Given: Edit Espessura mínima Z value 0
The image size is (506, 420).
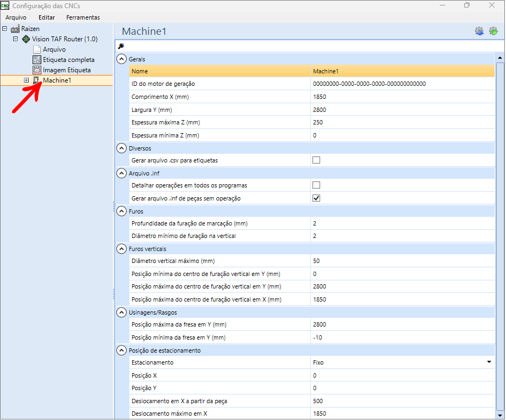Looking at the screenshot, I should coord(402,135).
